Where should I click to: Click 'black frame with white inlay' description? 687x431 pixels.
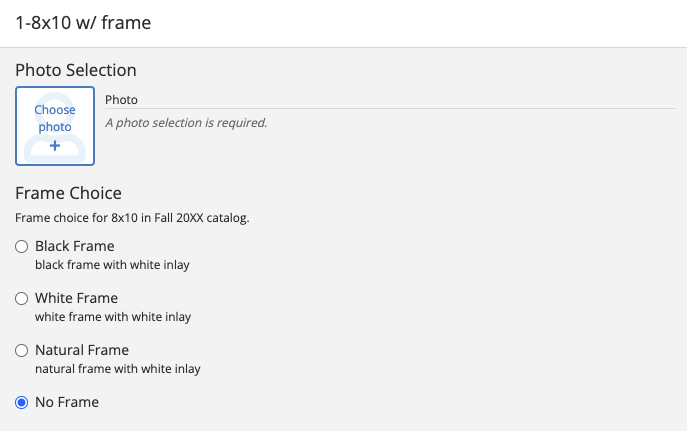[x=112, y=265]
